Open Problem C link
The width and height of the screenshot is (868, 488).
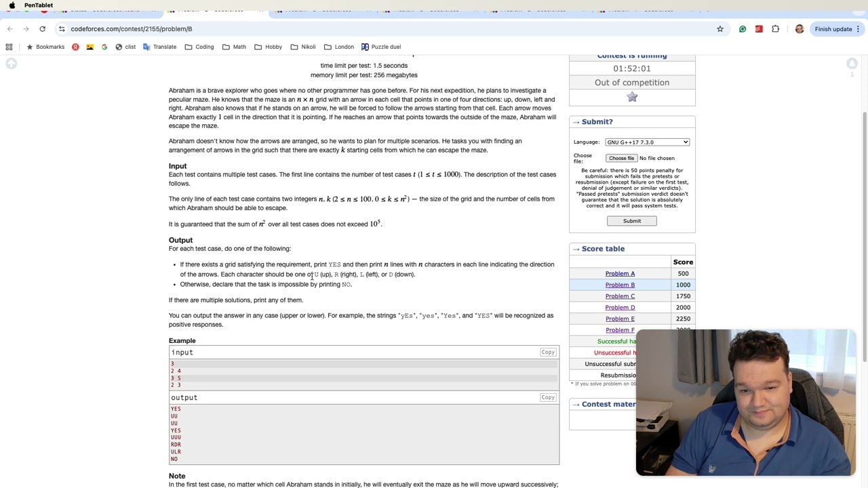[x=620, y=296]
